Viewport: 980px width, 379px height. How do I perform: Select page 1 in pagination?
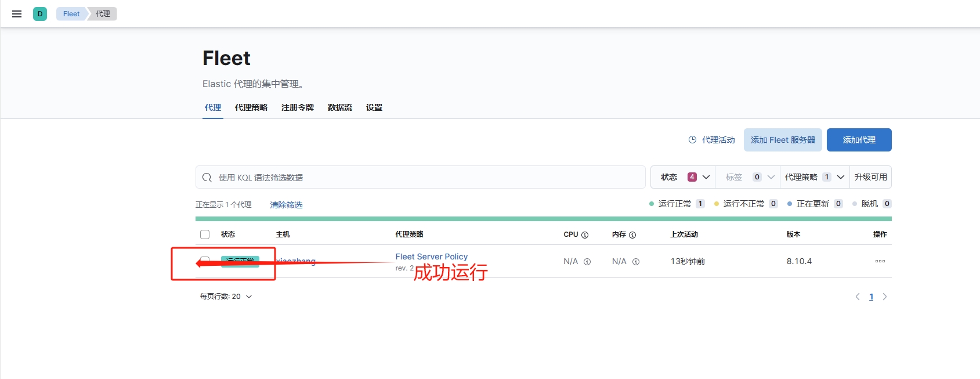point(871,297)
